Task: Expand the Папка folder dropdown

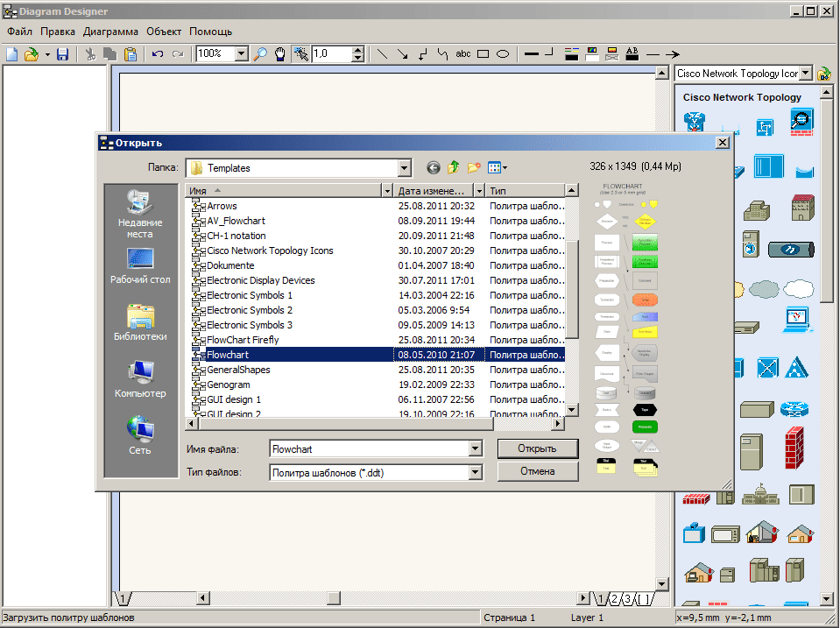Action: (x=404, y=168)
